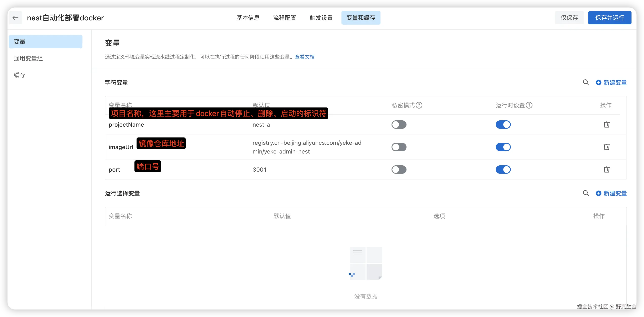Viewport: 644px width, 317px height.
Task: Open the 触发设置 tab
Action: pyautogui.click(x=321, y=18)
